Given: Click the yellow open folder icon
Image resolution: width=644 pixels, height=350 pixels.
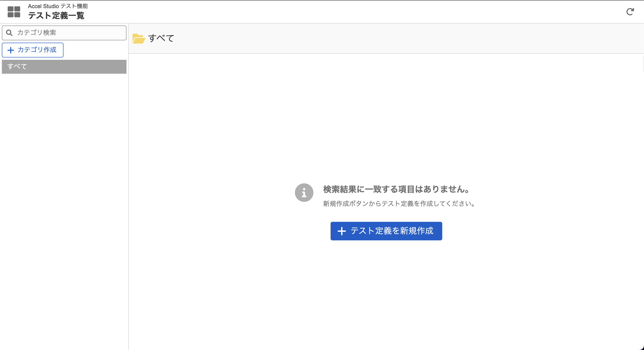Looking at the screenshot, I should tap(139, 38).
